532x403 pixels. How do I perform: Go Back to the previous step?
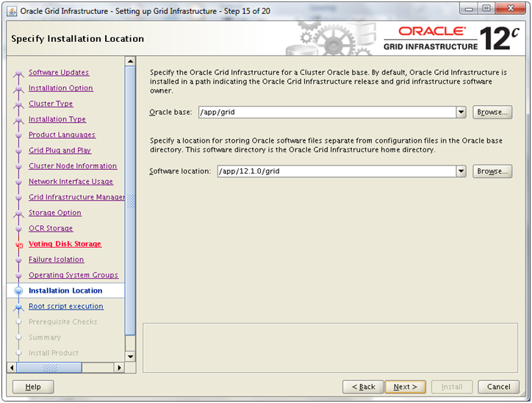pos(363,387)
